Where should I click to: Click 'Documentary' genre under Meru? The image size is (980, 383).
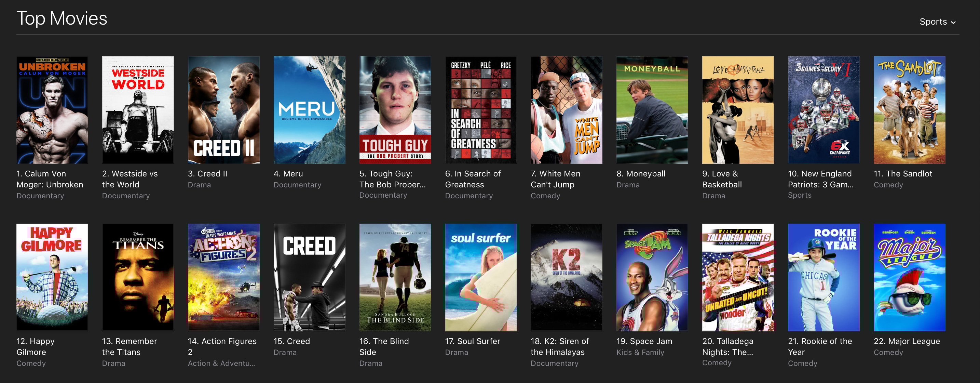(x=298, y=185)
